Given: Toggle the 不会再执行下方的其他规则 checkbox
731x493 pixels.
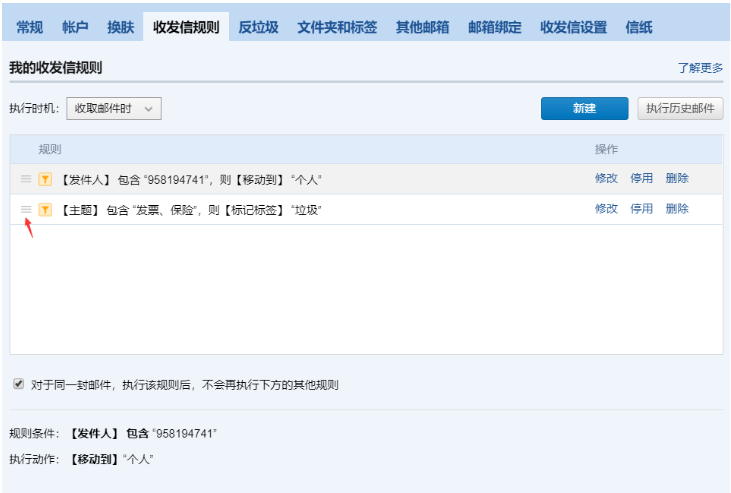Looking at the screenshot, I should [x=19, y=384].
